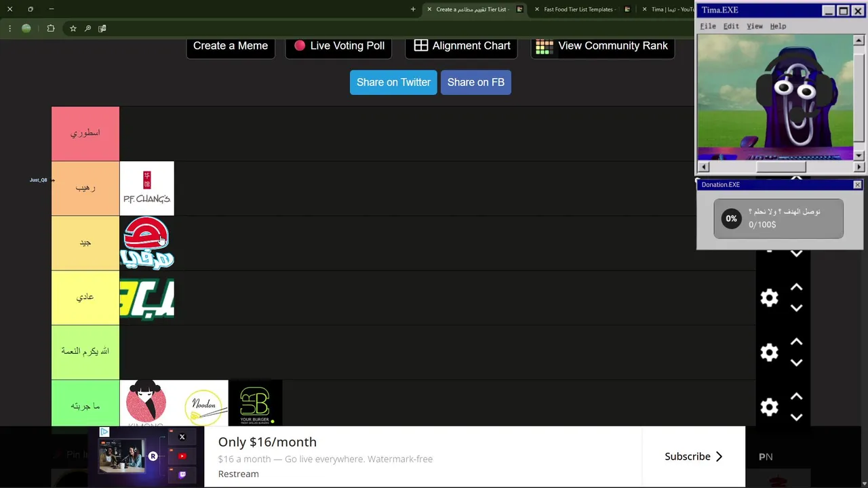Close the Create a Tier List tab
This screenshot has height=488, width=868.
pos(429,9)
